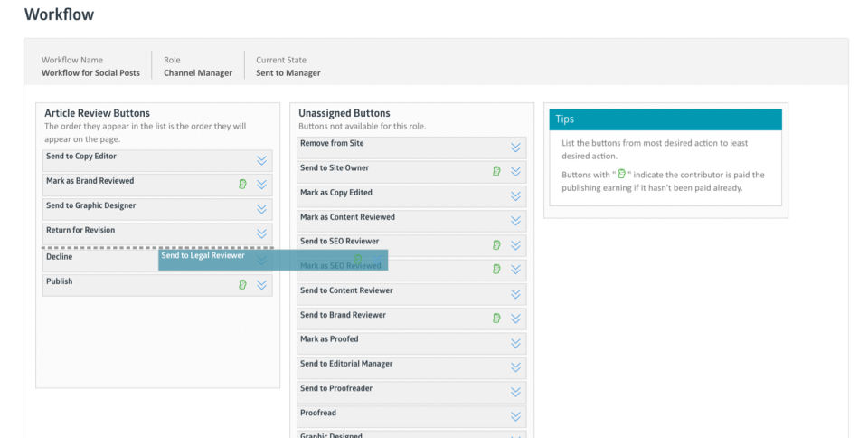Viewport: 868px width, 438px height.
Task: Expand the Publish button options
Action: coord(261,285)
